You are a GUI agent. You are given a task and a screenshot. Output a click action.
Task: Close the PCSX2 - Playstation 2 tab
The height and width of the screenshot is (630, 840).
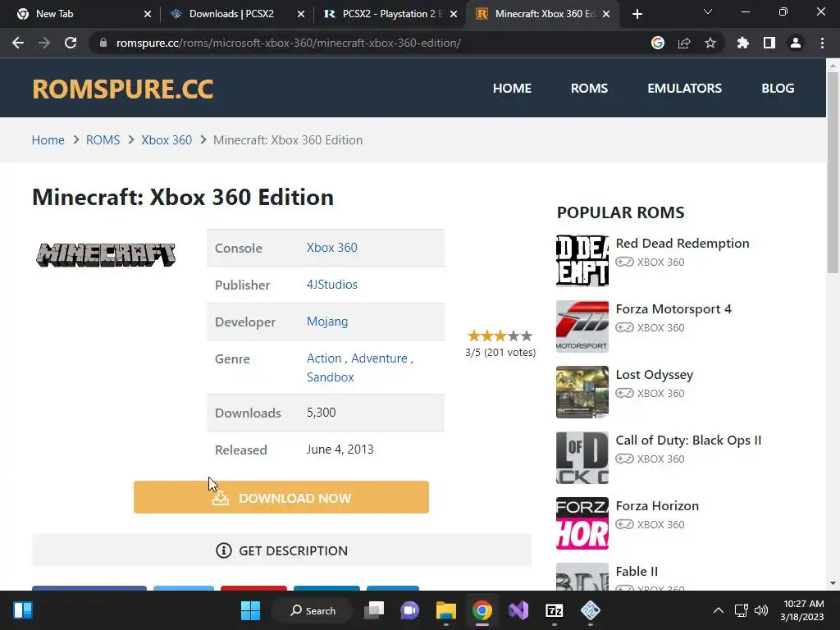454,14
